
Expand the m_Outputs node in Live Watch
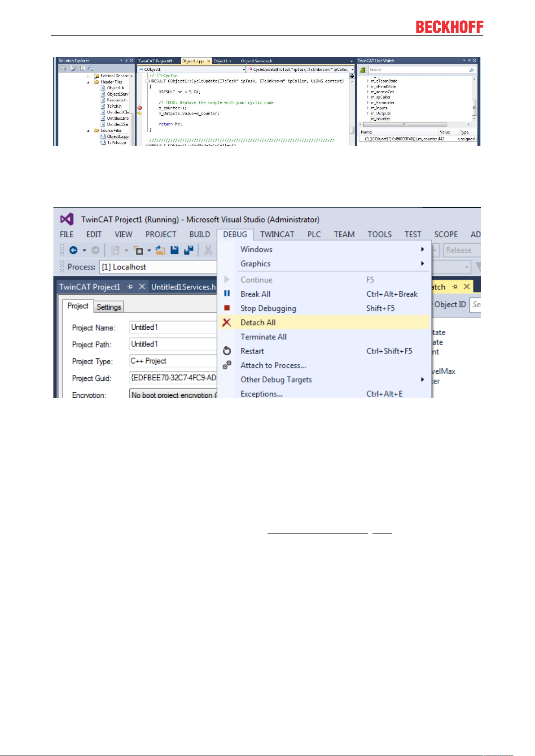point(368,114)
